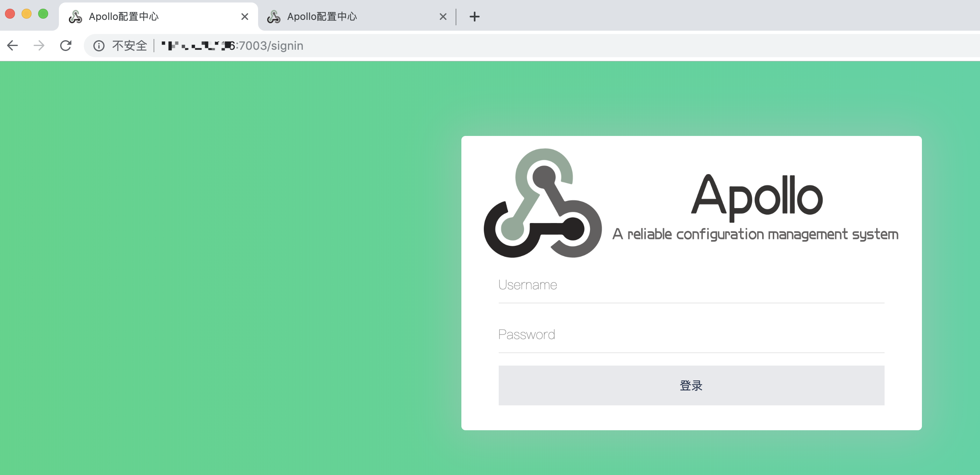
Task: Close the first Apollo配置中心 tab
Action: coord(245,17)
